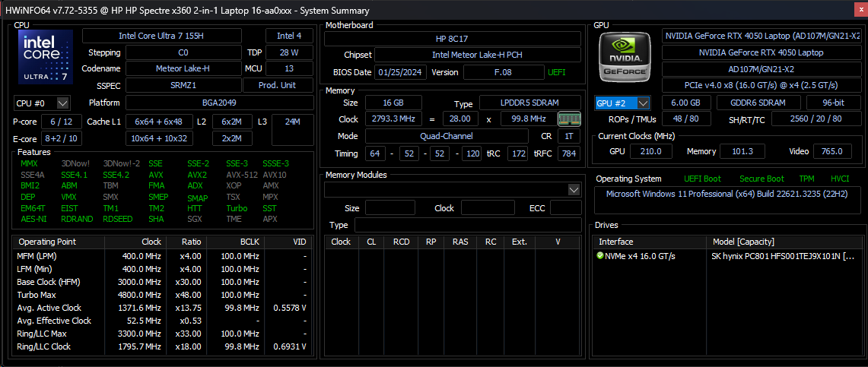868x367 pixels.
Task: Select the Base Clock (HFM) row
Action: pyautogui.click(x=161, y=282)
